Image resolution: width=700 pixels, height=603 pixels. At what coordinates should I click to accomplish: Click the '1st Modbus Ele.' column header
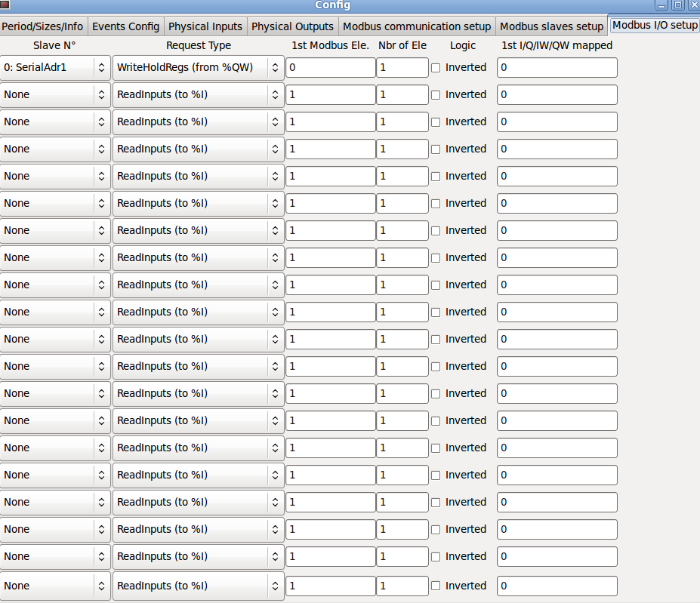(x=330, y=45)
